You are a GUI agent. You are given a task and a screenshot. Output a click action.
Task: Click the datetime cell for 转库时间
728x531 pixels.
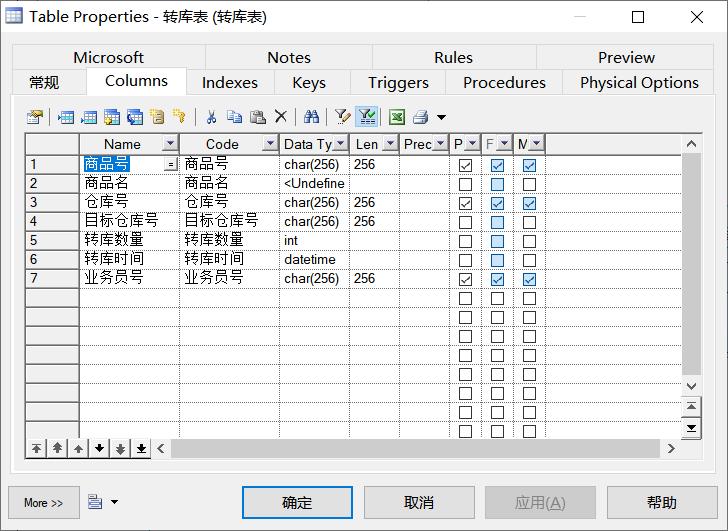(x=314, y=259)
